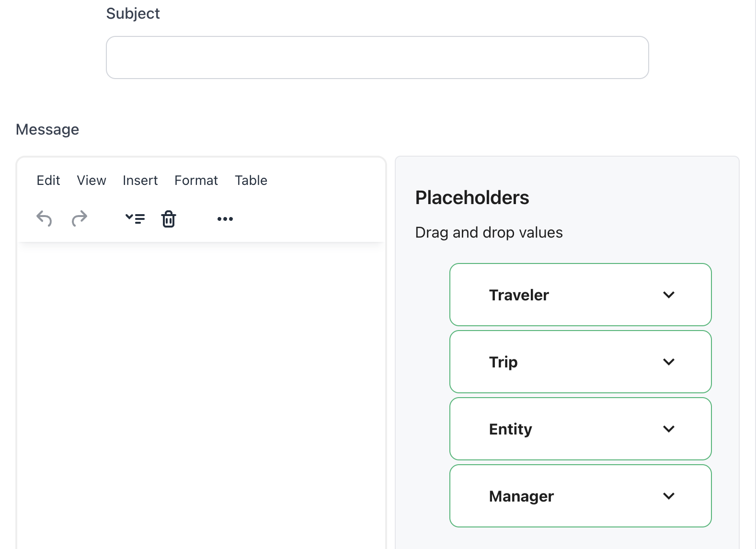Viewport: 756px width, 549px height.
Task: Select the Traveler placeholder label
Action: pos(519,295)
